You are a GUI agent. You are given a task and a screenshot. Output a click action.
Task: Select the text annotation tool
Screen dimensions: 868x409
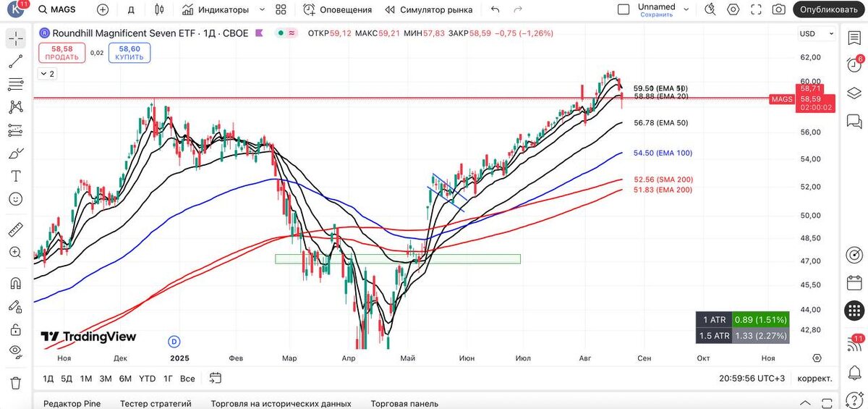15,176
